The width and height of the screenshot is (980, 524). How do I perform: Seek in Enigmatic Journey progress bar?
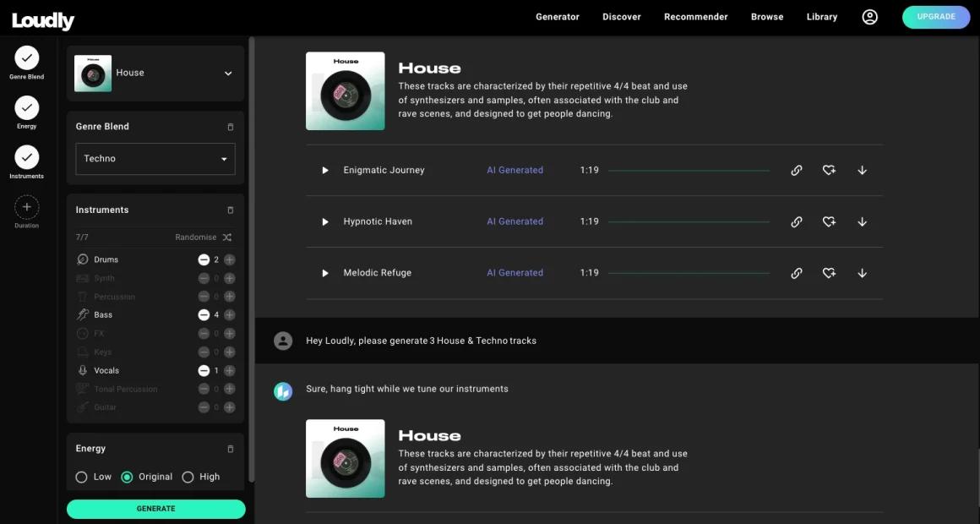point(689,170)
